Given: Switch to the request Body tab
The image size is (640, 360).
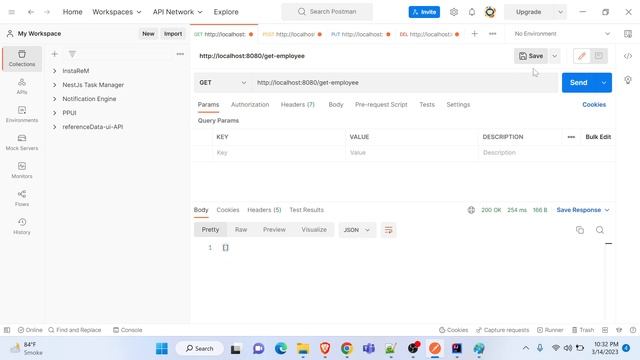Looking at the screenshot, I should (x=336, y=104).
